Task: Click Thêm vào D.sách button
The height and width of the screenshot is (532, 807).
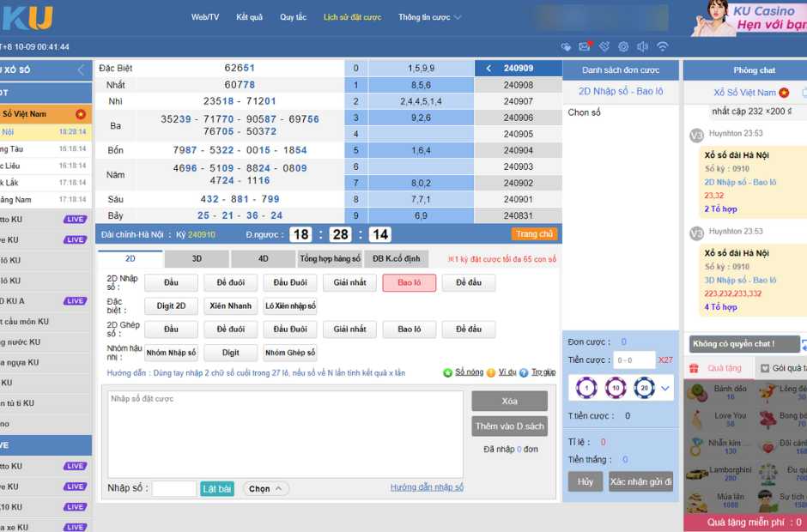Action: (509, 426)
